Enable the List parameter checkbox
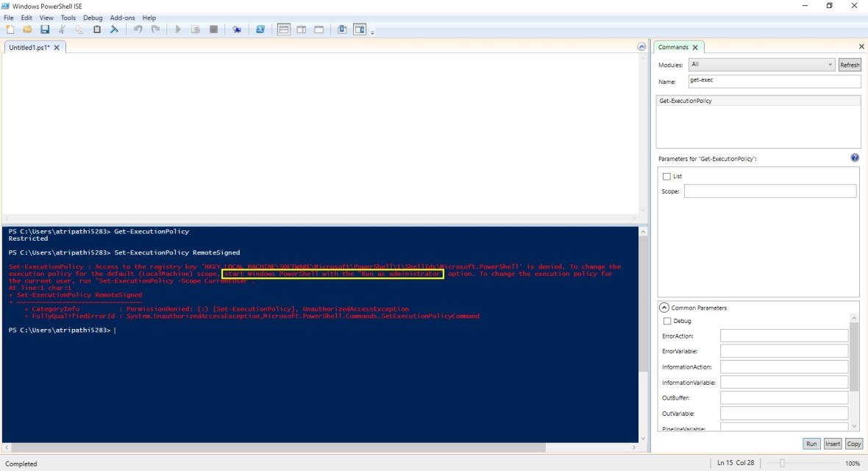868x471 pixels. tap(666, 177)
